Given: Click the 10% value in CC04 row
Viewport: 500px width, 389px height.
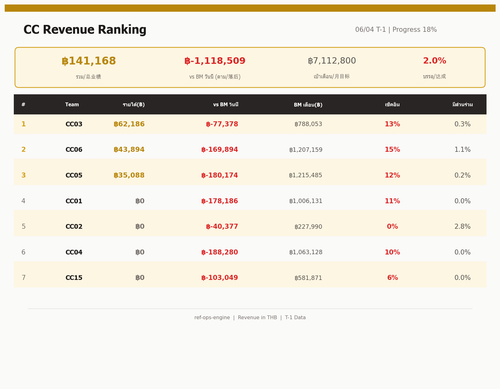Looking at the screenshot, I should [392, 252].
